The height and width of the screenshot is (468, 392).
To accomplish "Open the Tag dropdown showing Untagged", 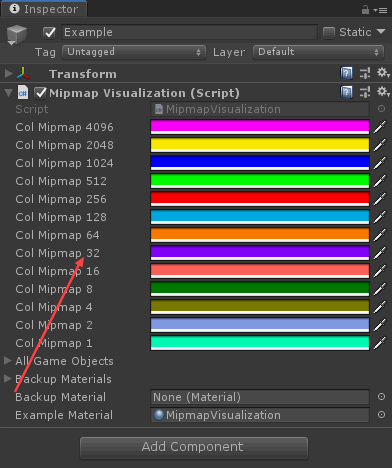I will [x=134, y=52].
